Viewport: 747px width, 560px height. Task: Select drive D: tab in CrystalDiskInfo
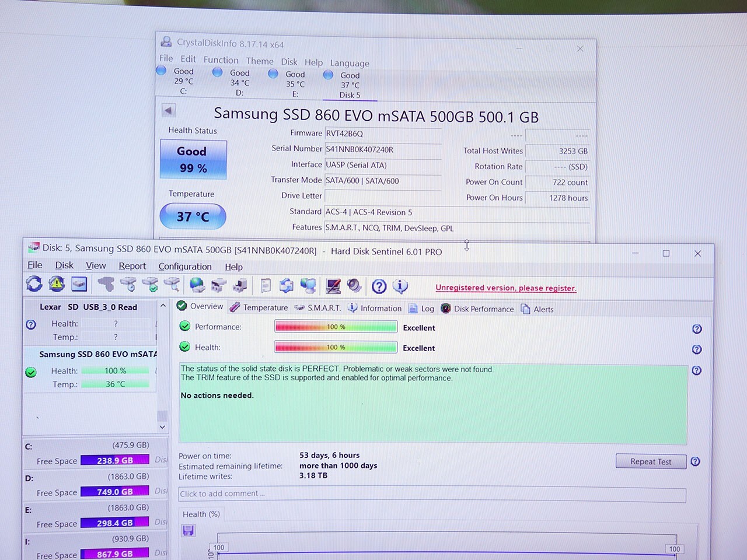tap(239, 83)
